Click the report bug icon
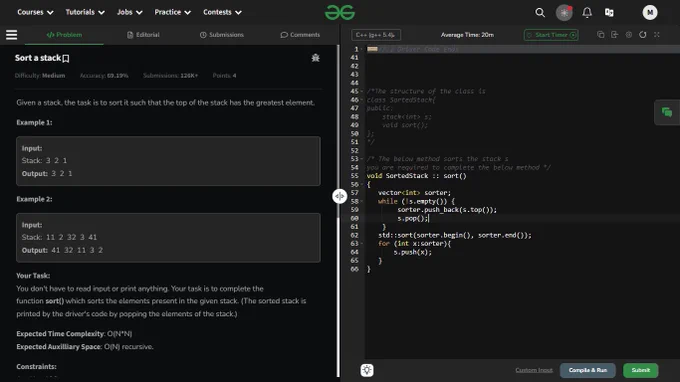The height and width of the screenshot is (382, 680). 315,58
